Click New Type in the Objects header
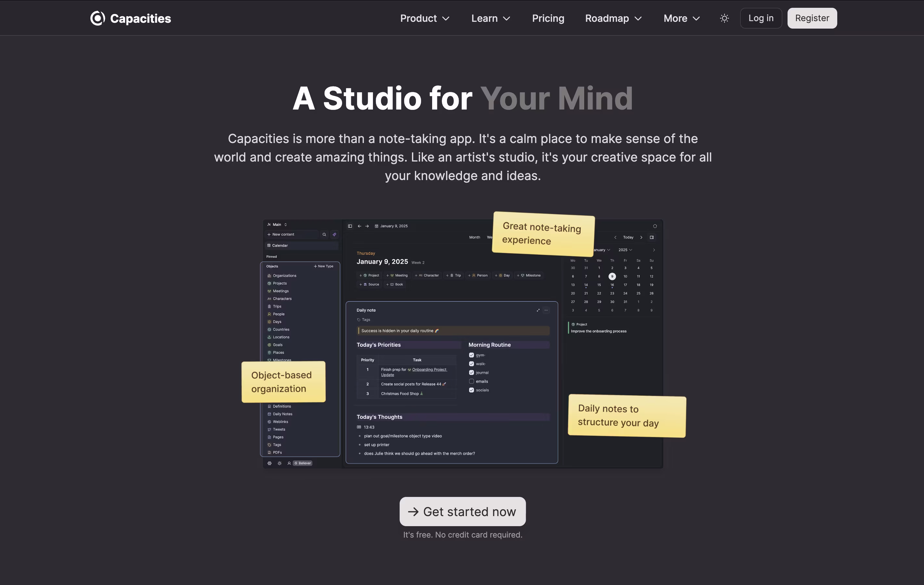 [x=324, y=266]
